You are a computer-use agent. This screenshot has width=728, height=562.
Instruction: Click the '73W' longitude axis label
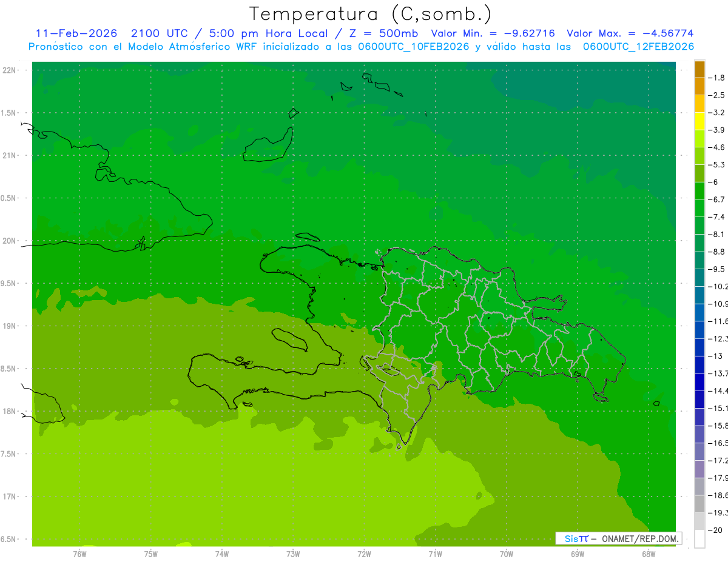(293, 554)
